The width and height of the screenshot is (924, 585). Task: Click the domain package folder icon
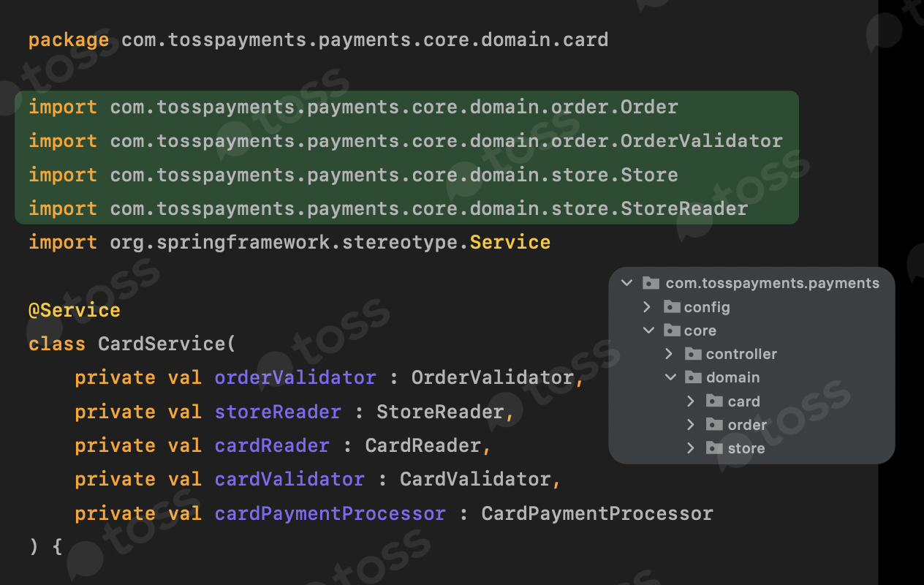[x=693, y=377]
